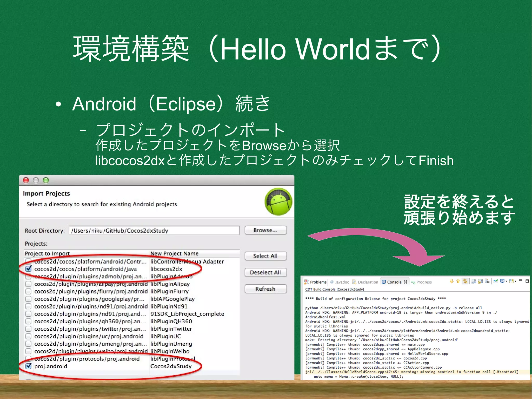
Task: Check the libPluginTwitter project checkbox
Action: pyautogui.click(x=29, y=329)
